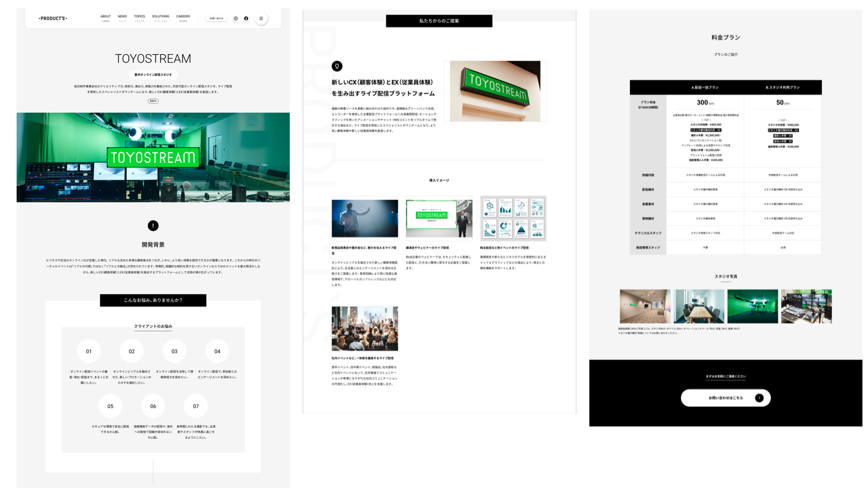Click the こんなお悩み、ありませんか? black banner
This screenshot has width=868, height=493.
(153, 300)
